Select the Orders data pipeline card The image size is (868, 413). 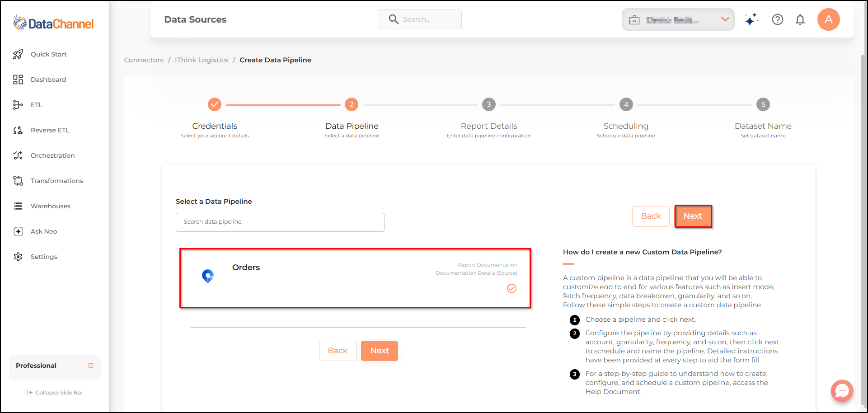355,278
